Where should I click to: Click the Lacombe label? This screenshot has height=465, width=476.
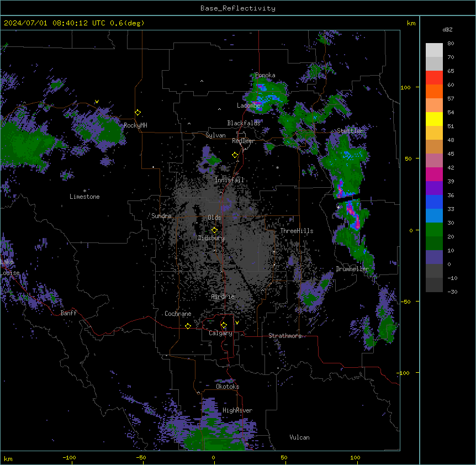[248, 105]
